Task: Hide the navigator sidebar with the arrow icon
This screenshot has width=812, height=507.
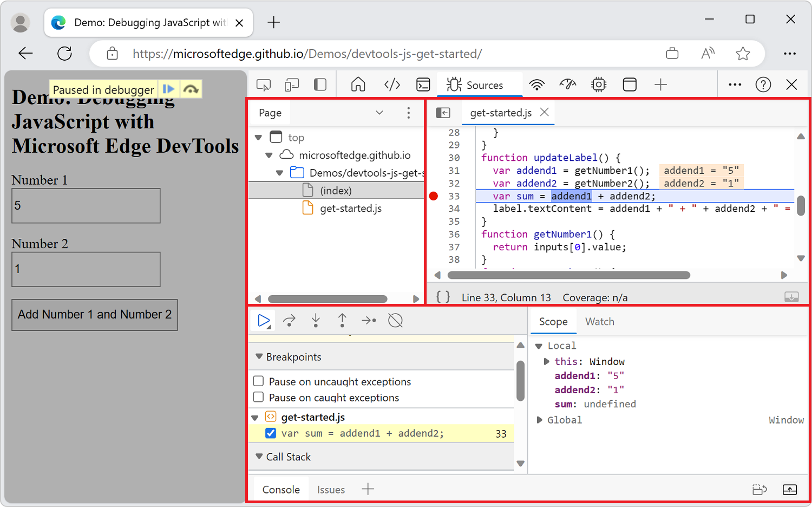Action: tap(443, 113)
